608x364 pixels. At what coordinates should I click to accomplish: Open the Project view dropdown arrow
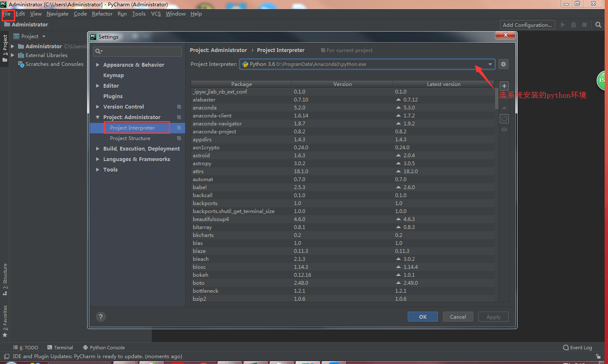[x=44, y=36]
